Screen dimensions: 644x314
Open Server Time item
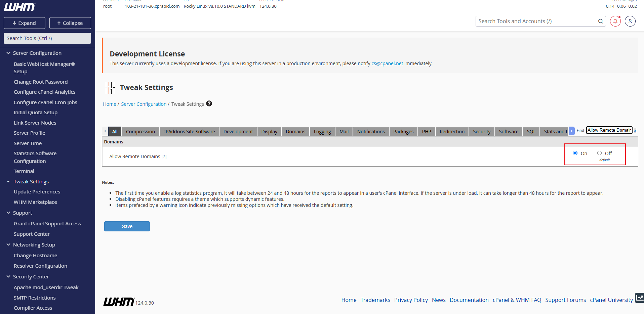click(x=28, y=143)
